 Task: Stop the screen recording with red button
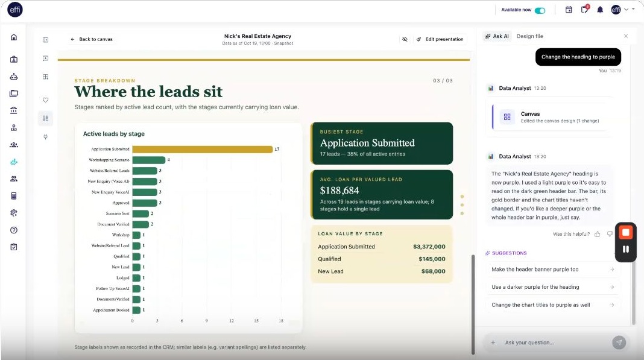pyautogui.click(x=625, y=233)
